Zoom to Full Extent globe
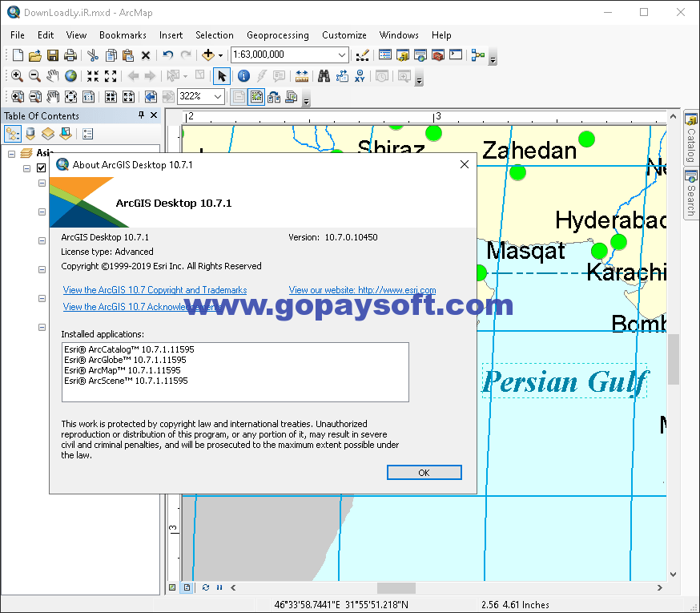 pos(70,76)
